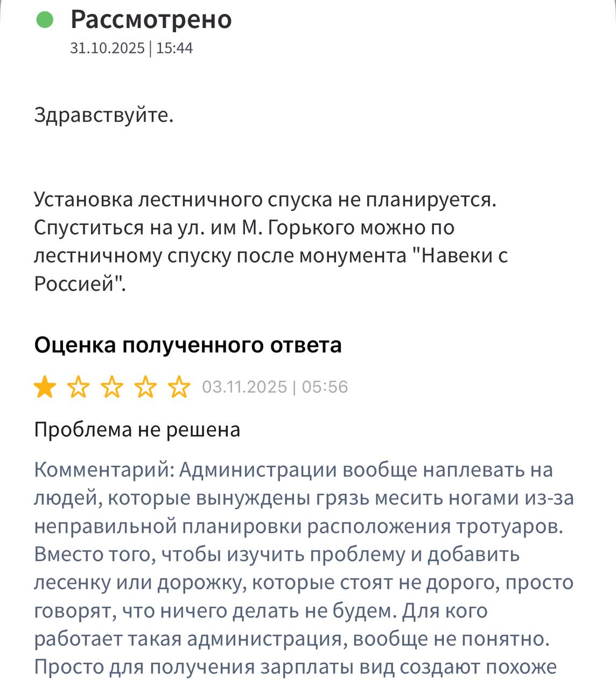Click the 15:44 status time

point(174,48)
